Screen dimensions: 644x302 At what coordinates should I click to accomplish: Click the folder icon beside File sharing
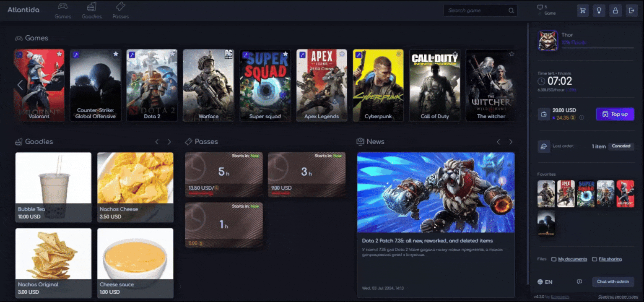point(595,259)
